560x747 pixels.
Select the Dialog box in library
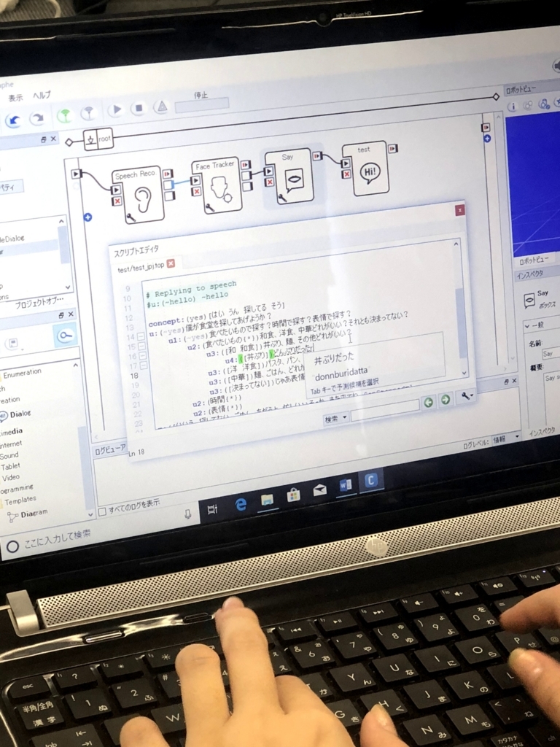(15, 414)
